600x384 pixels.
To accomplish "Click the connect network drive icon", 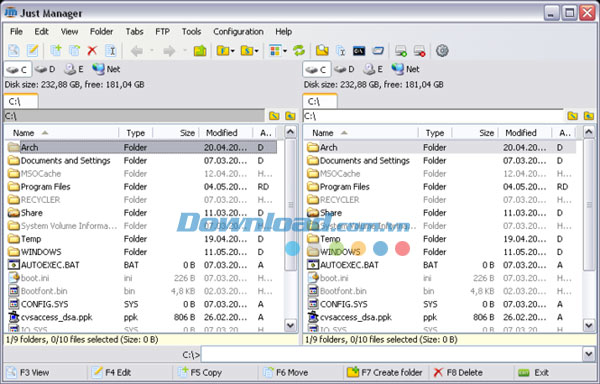I will [401, 50].
